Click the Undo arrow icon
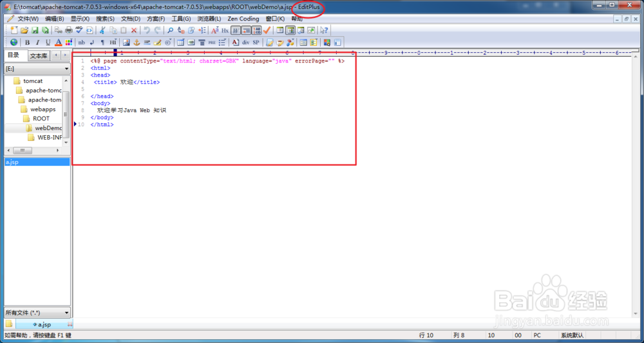 (146, 30)
